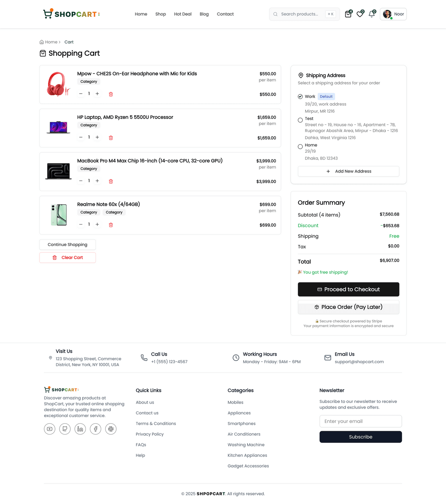Focus the newsletter email input field
This screenshot has width=446, height=504.
[x=360, y=421]
